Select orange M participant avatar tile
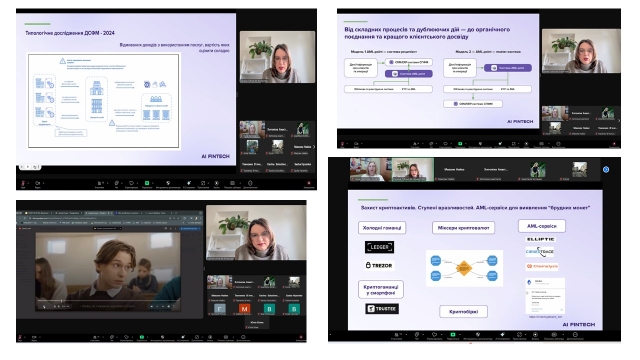The width and height of the screenshot is (640, 360). click(244, 309)
